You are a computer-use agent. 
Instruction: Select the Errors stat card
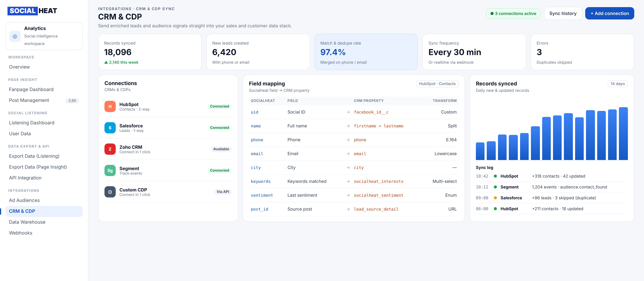tap(582, 52)
